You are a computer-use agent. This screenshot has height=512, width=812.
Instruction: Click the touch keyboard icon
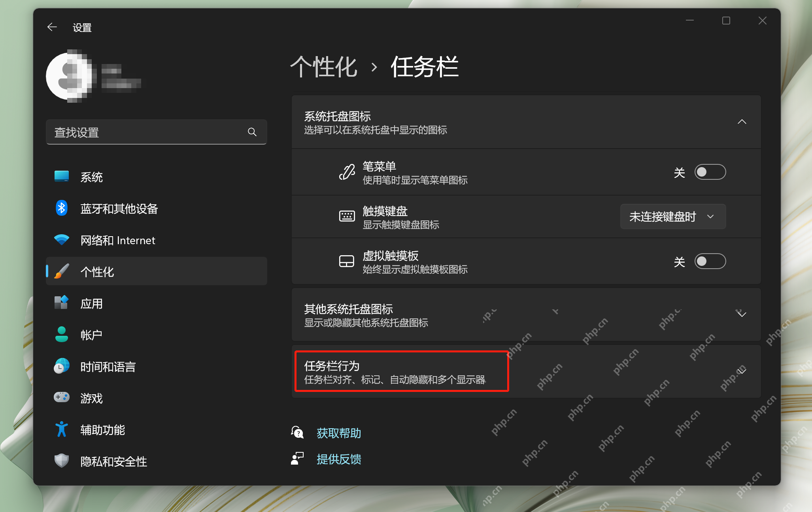coord(347,216)
